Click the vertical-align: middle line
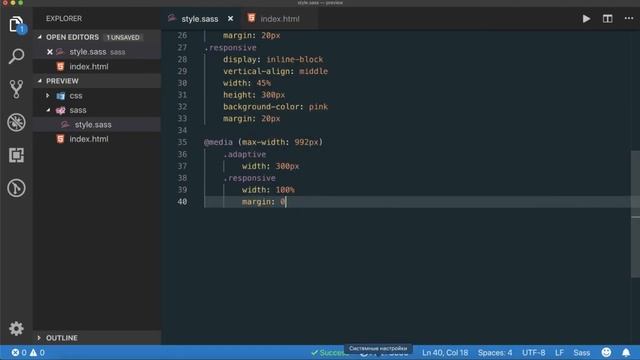 tap(276, 71)
